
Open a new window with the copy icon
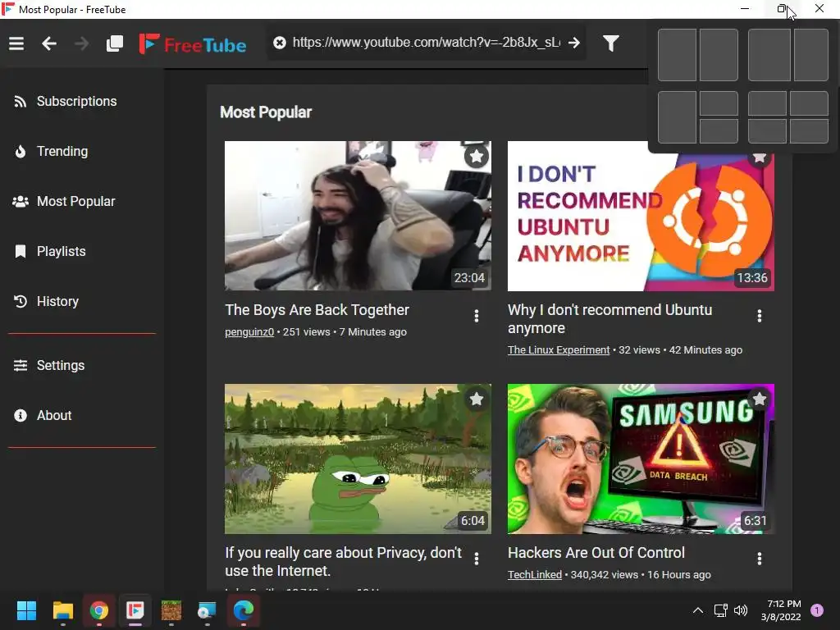click(x=115, y=43)
